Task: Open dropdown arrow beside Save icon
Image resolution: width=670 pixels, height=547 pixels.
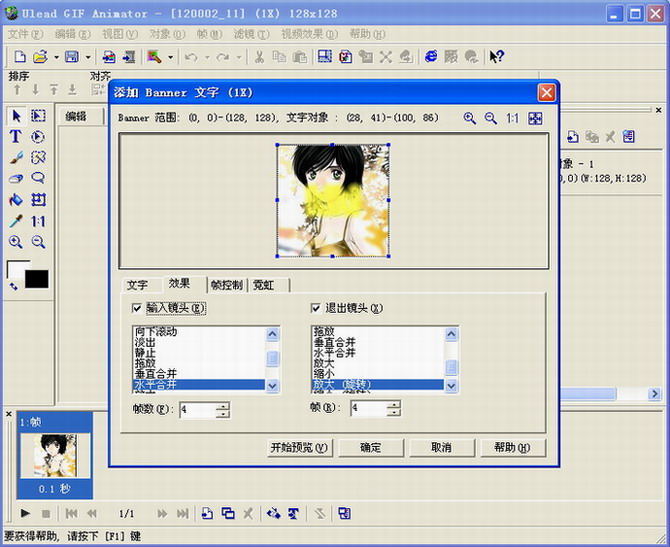Action: pos(88,57)
